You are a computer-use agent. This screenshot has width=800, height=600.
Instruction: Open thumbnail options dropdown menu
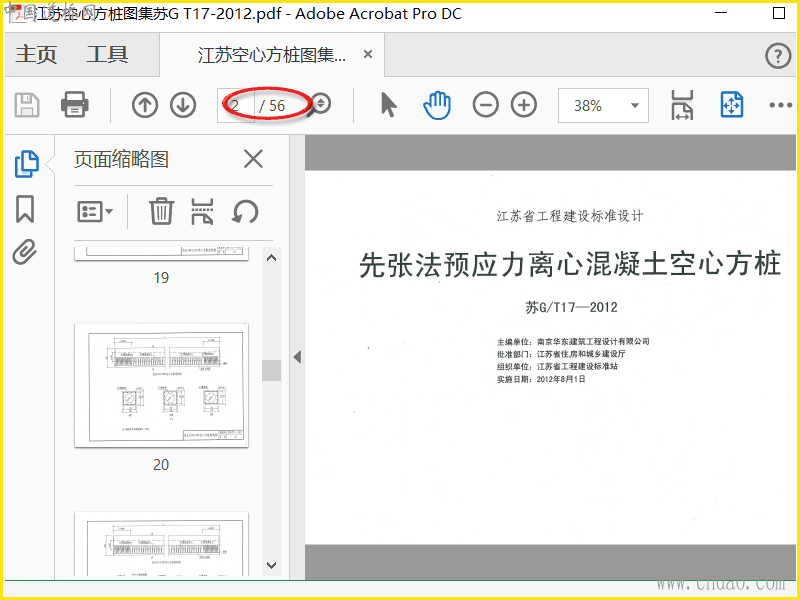point(95,211)
